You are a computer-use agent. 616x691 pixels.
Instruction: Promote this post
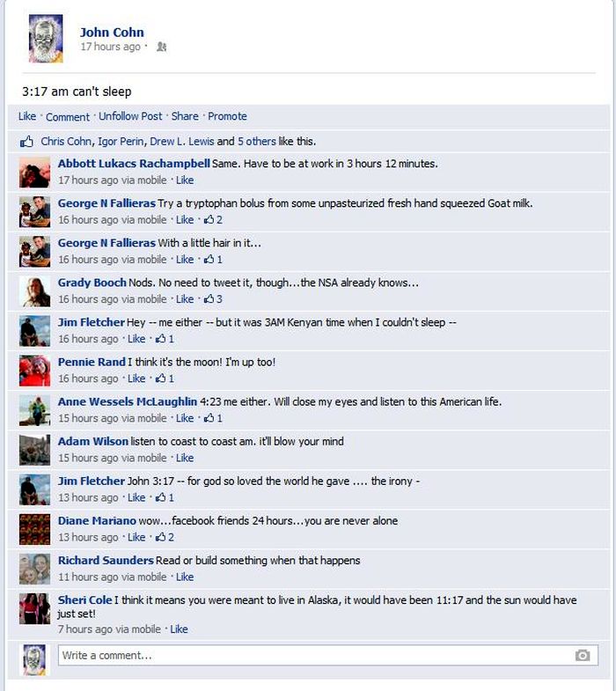click(227, 116)
